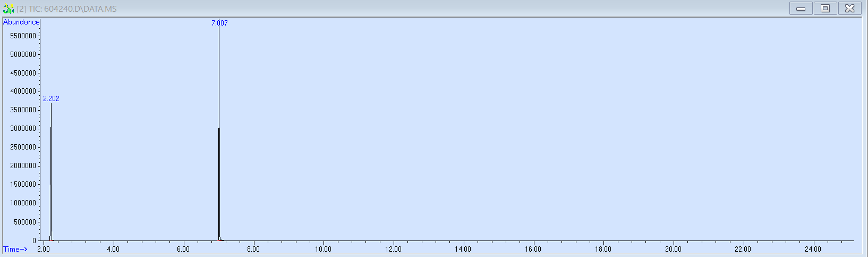
Task: Click the 1500000 abundance axis value
Action: [x=23, y=184]
